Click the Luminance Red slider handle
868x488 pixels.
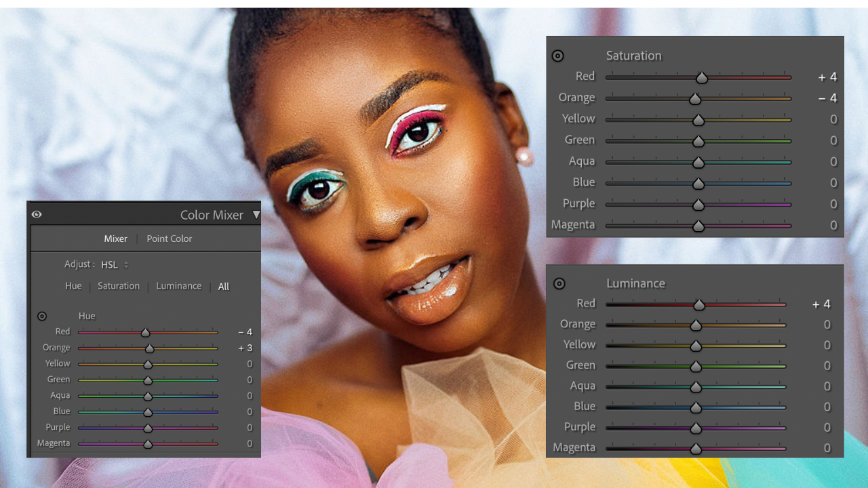[699, 305]
